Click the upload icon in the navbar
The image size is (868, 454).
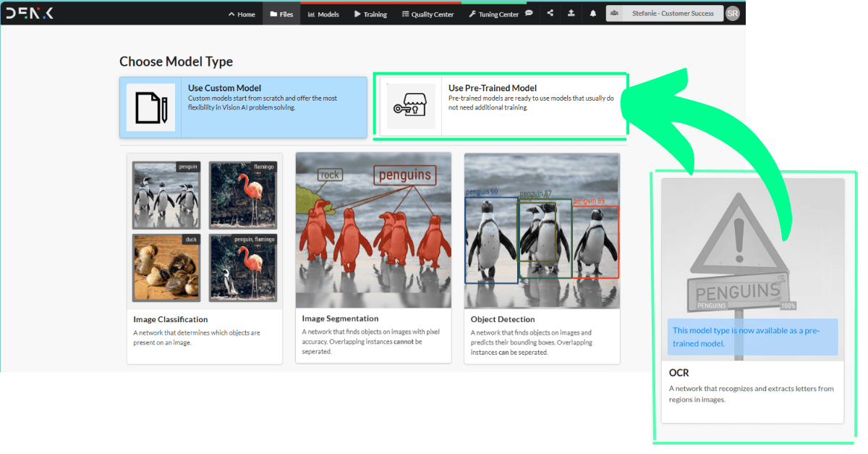click(571, 14)
